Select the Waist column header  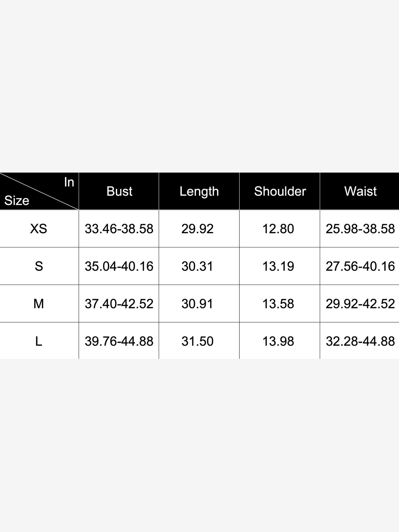pyautogui.click(x=360, y=191)
